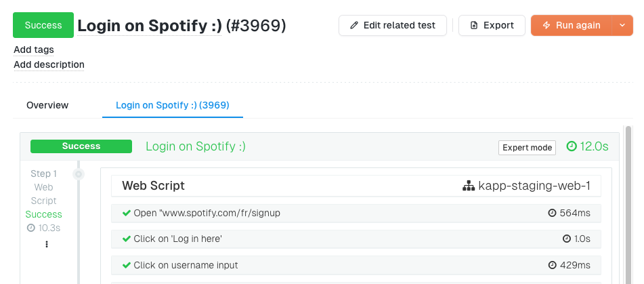This screenshot has width=644, height=284.
Task: Click the Add tags link
Action: pos(34,49)
